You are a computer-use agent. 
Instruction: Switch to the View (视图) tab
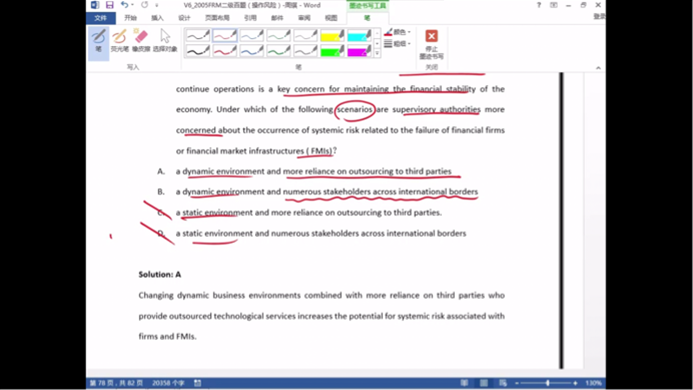tap(331, 18)
